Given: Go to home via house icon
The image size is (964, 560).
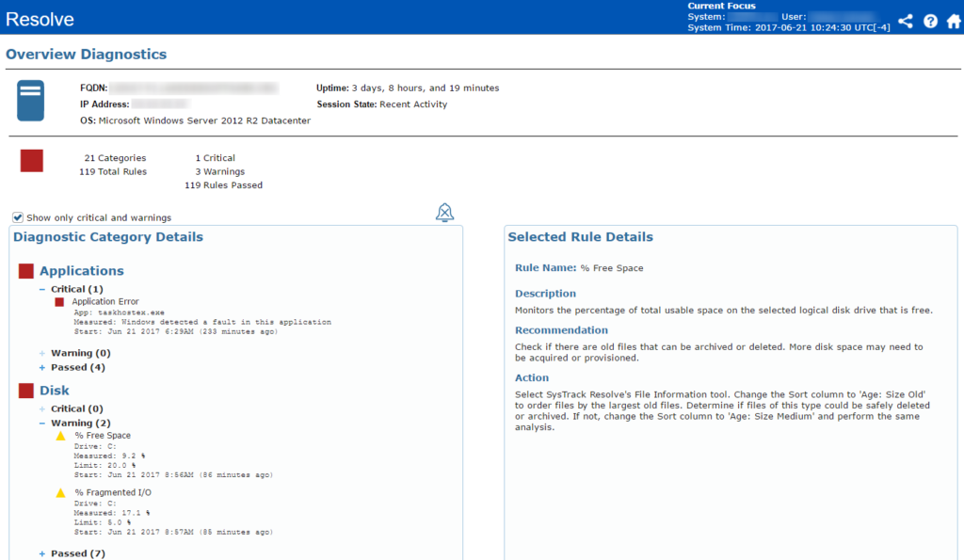Looking at the screenshot, I should tap(953, 21).
